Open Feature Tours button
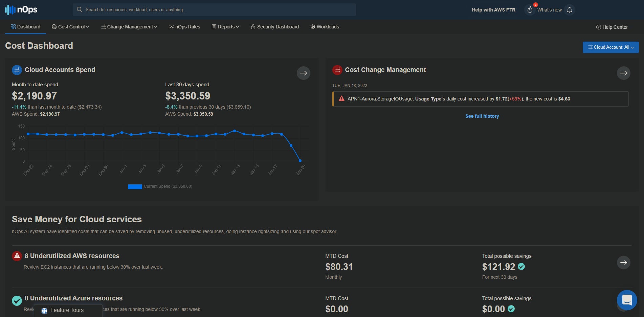644x317 pixels. pyautogui.click(x=68, y=311)
